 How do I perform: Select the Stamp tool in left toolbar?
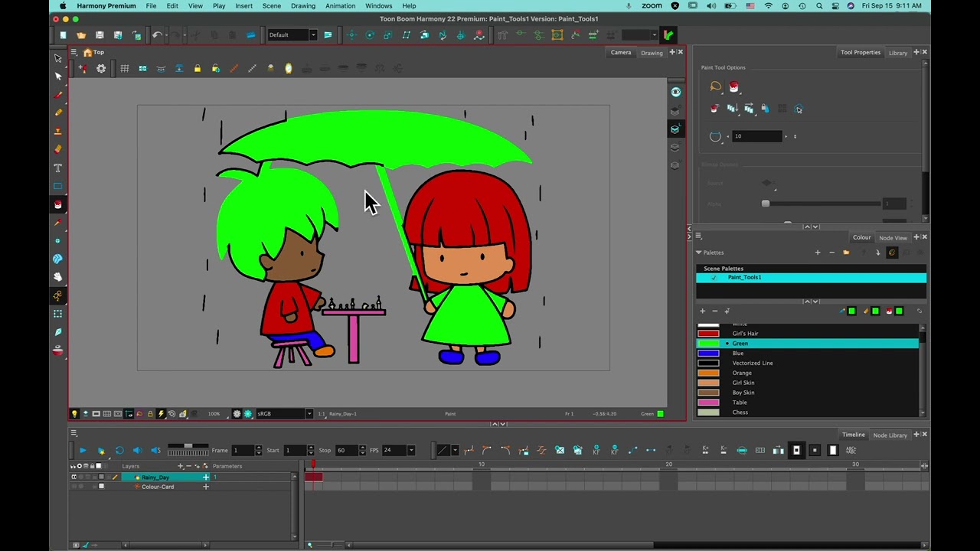(58, 131)
